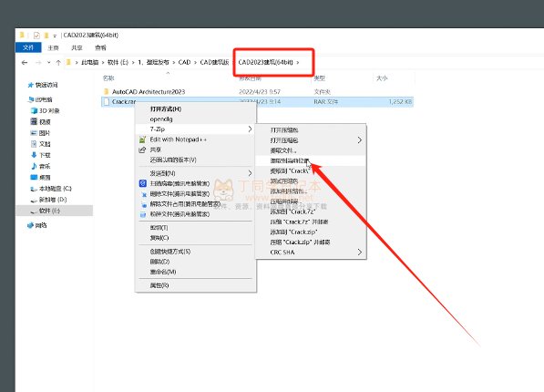This screenshot has height=392, width=544.
Task: Go back with the back arrow
Action: 25,63
